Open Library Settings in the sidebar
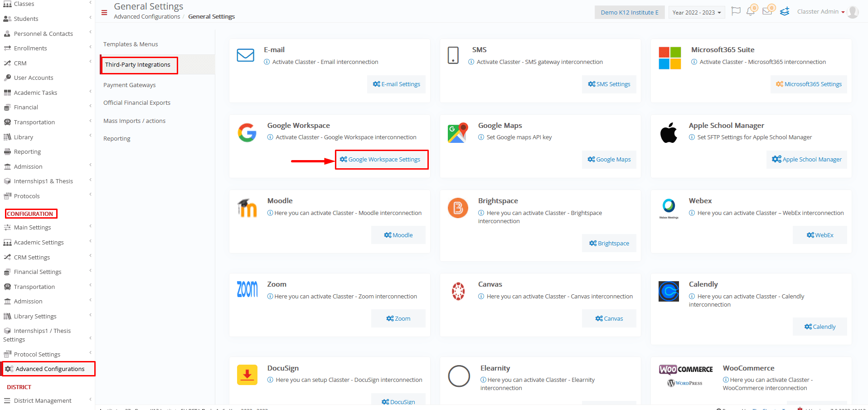The image size is (868, 410). (x=47, y=316)
